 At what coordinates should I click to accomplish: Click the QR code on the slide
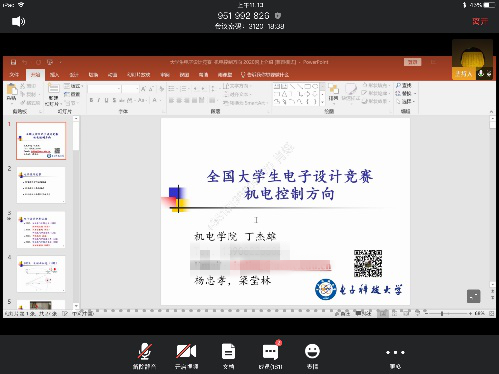(x=368, y=263)
